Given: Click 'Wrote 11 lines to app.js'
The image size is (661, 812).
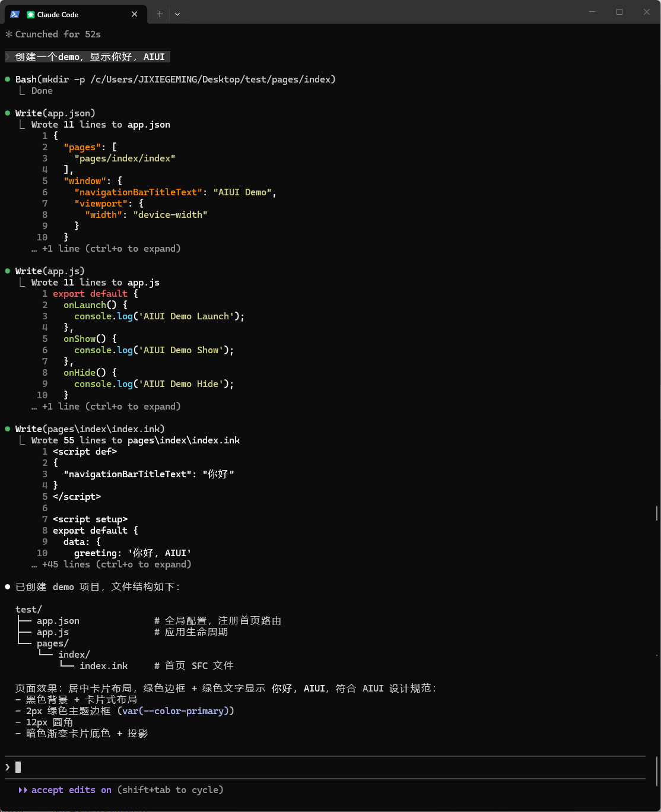Looking at the screenshot, I should (x=96, y=283).
